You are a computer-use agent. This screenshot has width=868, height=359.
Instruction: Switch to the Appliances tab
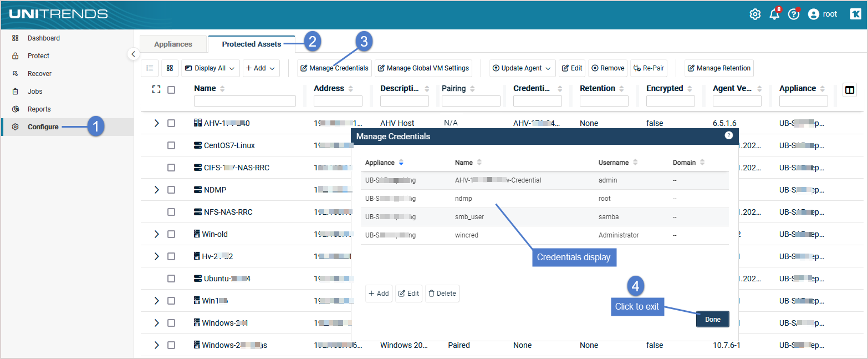[x=173, y=44]
